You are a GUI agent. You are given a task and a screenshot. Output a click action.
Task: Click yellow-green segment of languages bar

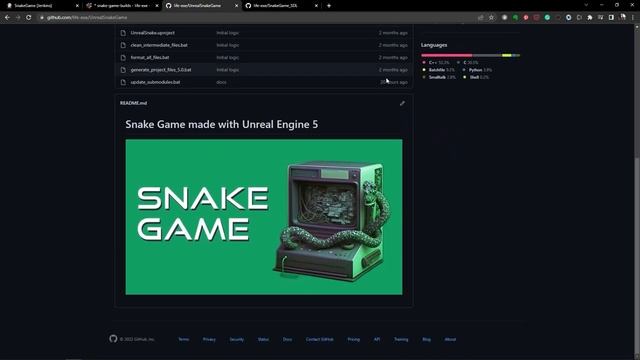pyautogui.click(x=507, y=55)
